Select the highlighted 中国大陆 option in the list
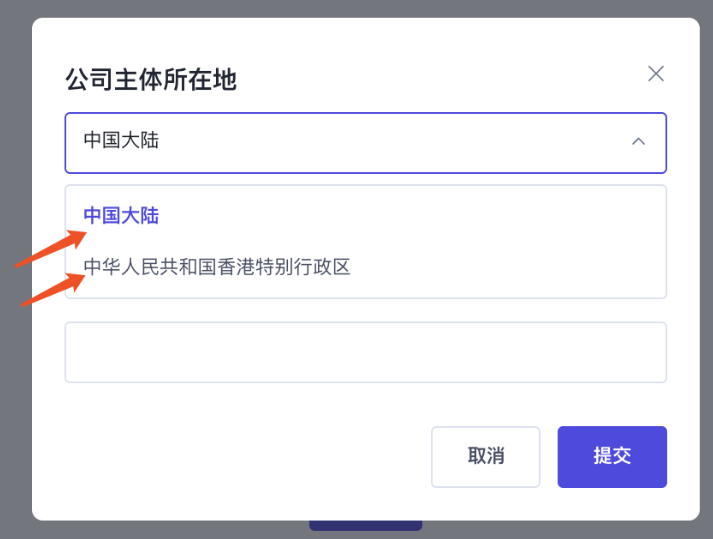The width and height of the screenshot is (713, 539). point(121,215)
